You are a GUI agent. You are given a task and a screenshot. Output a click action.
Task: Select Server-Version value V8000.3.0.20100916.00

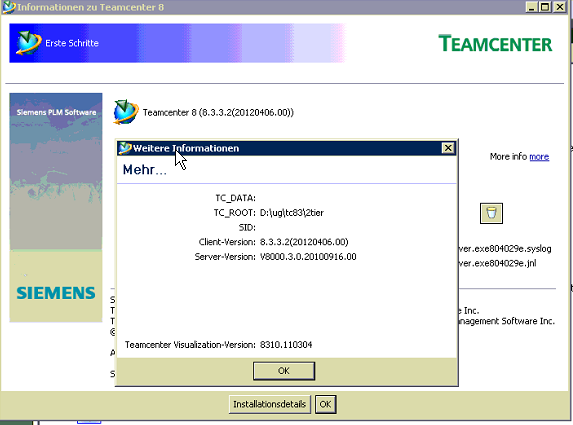308,257
